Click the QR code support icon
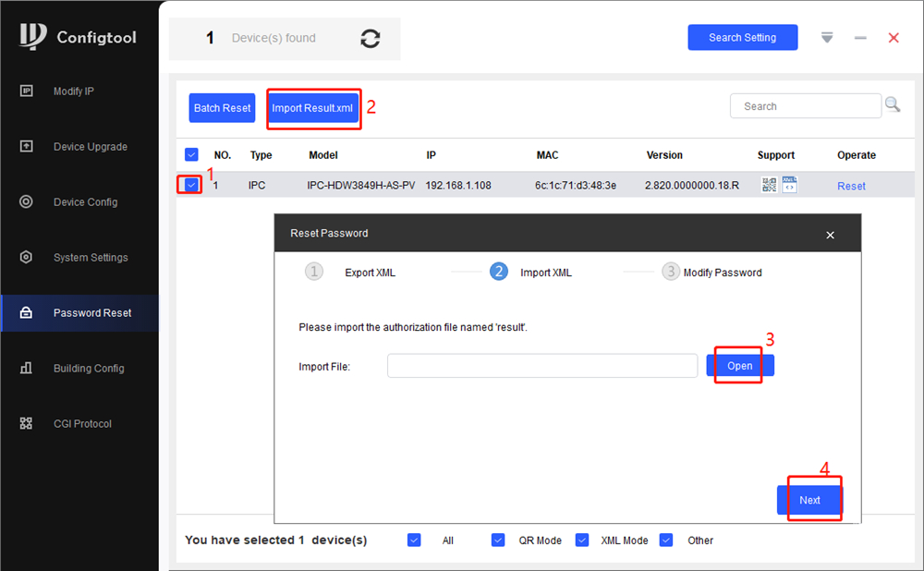 click(x=769, y=185)
